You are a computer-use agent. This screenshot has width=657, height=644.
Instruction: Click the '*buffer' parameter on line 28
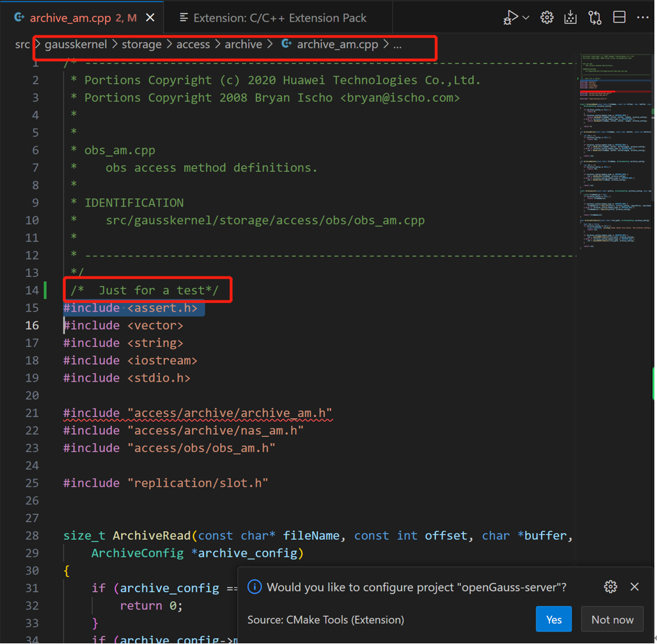click(542, 536)
